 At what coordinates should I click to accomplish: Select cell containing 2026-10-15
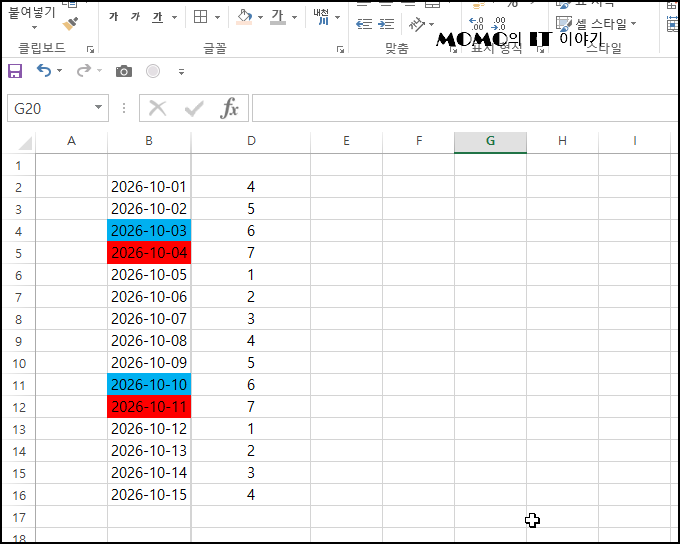(x=149, y=495)
